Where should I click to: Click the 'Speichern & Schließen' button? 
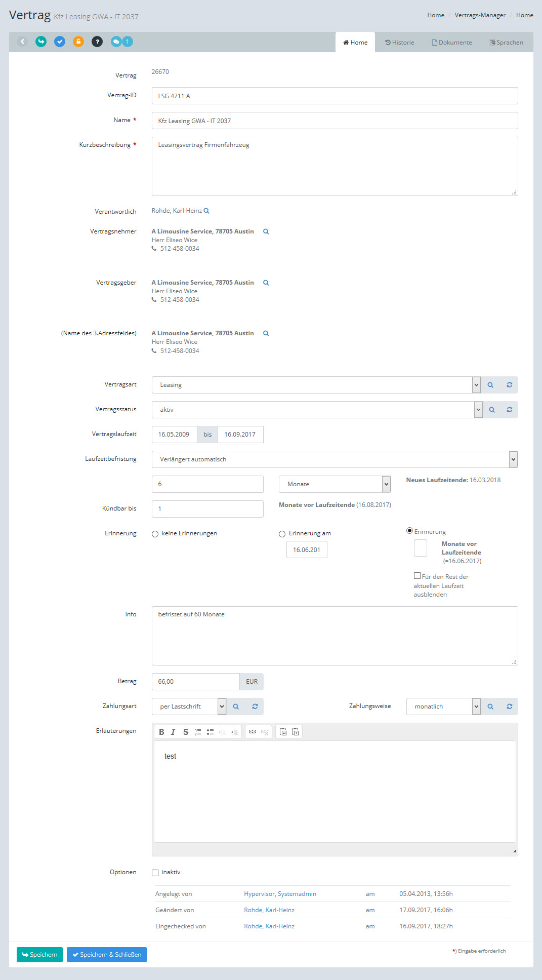pos(107,955)
